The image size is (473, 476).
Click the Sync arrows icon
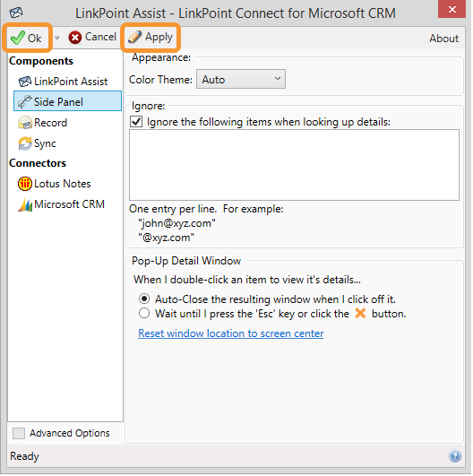[25, 143]
